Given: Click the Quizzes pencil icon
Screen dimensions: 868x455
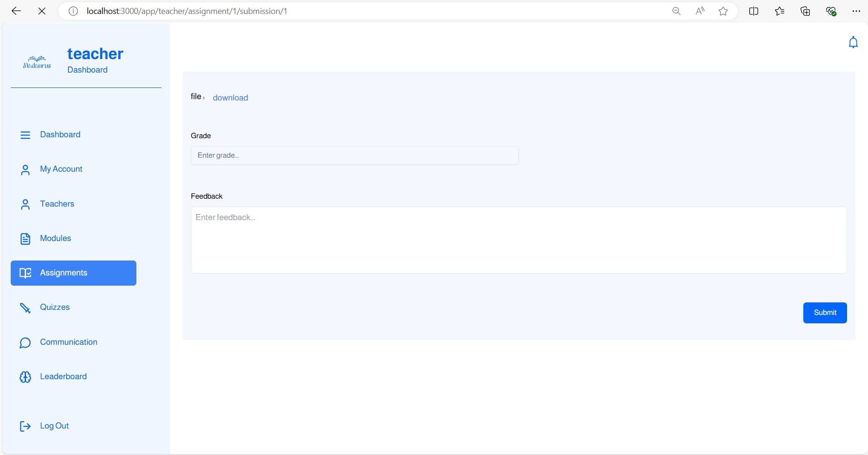Looking at the screenshot, I should point(25,308).
